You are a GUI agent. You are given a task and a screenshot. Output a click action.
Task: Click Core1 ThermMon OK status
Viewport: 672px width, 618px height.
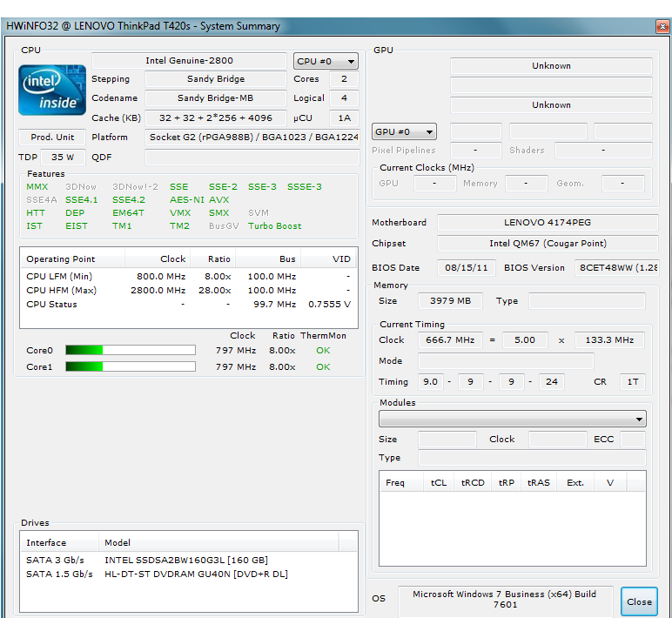pos(323,366)
